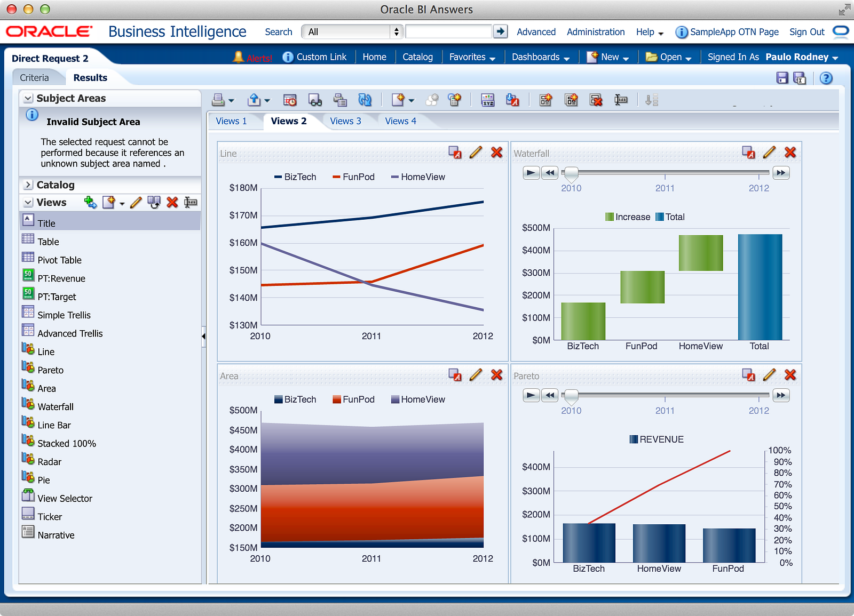Edit the Pareto view using its pencil icon
Viewport: 854px width, 616px height.
(769, 375)
